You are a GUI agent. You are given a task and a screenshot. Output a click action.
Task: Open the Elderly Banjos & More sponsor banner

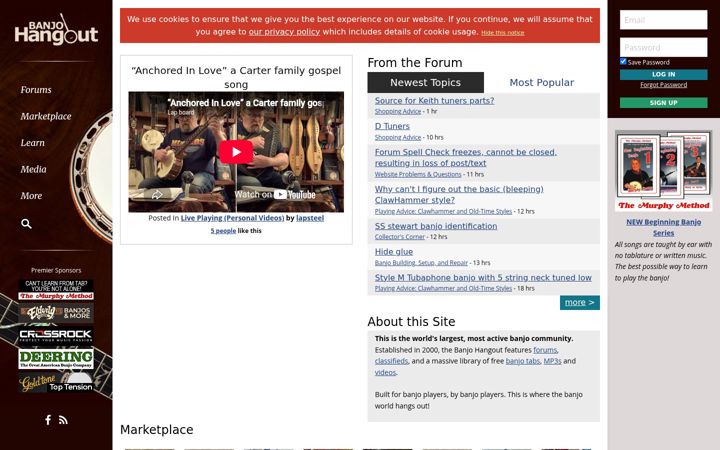coord(56,313)
